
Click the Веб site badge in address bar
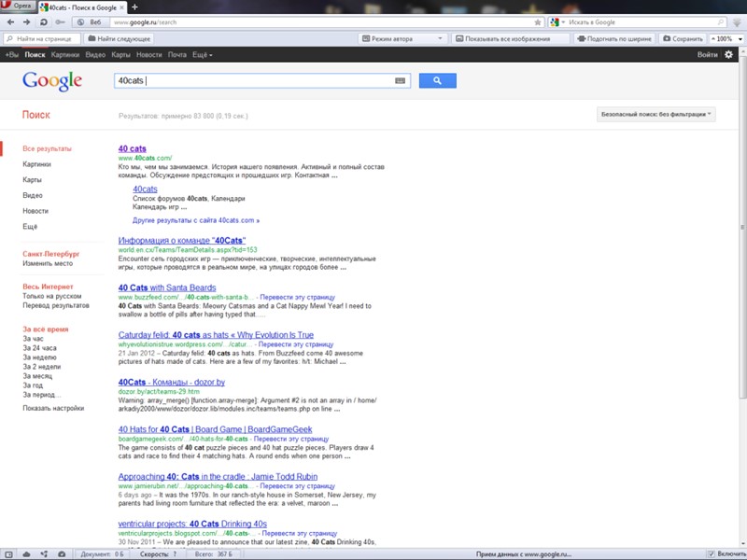(91, 21)
